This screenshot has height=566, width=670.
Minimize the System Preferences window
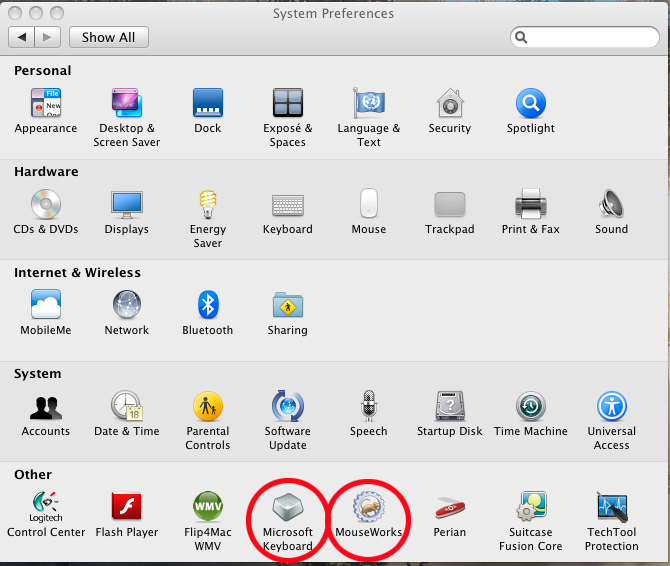35,13
